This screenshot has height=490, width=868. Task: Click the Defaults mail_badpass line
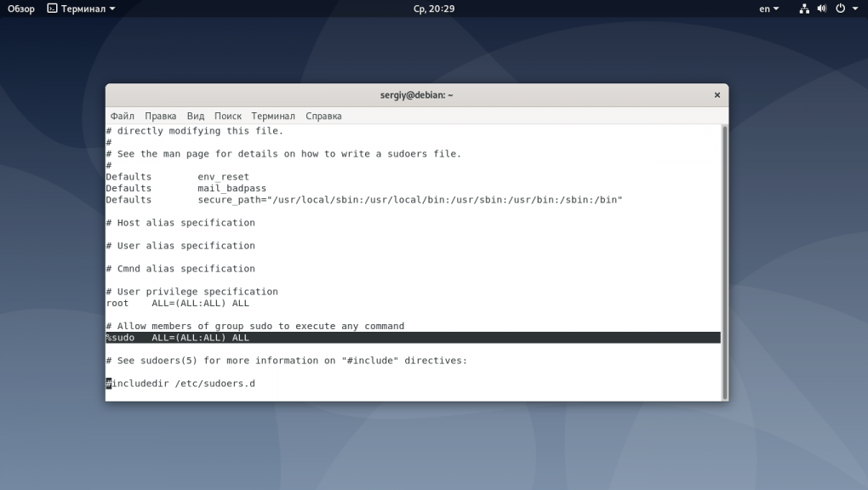186,188
